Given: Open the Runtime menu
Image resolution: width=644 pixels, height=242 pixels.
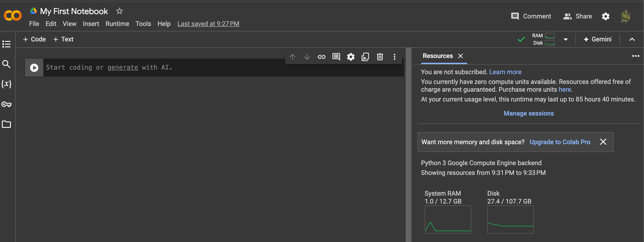Looking at the screenshot, I should [x=117, y=24].
